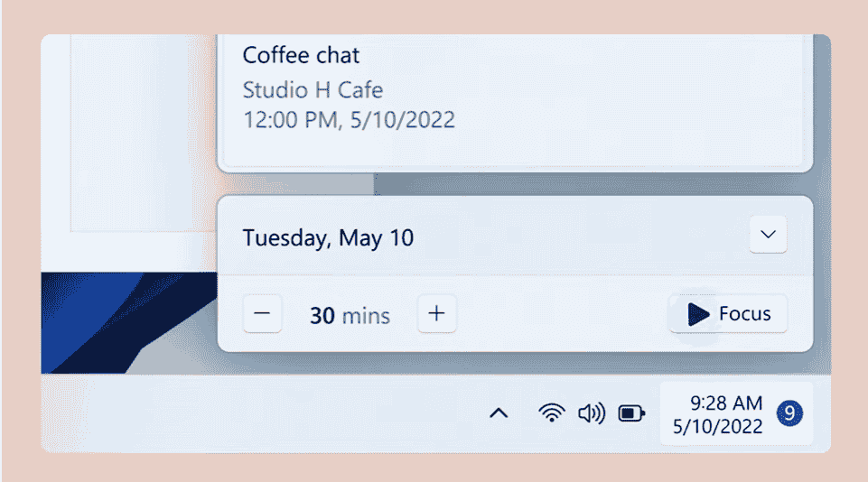
Task: Decrease focus time with minus button
Action: (263, 313)
